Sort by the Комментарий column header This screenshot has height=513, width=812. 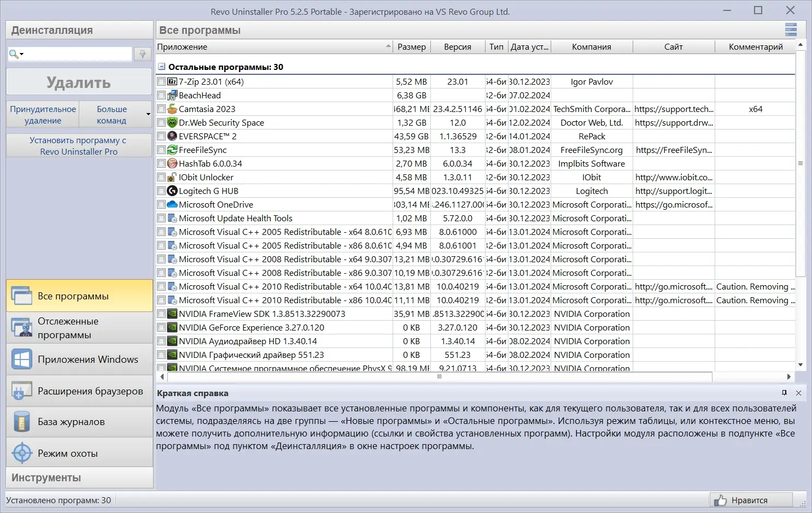756,46
